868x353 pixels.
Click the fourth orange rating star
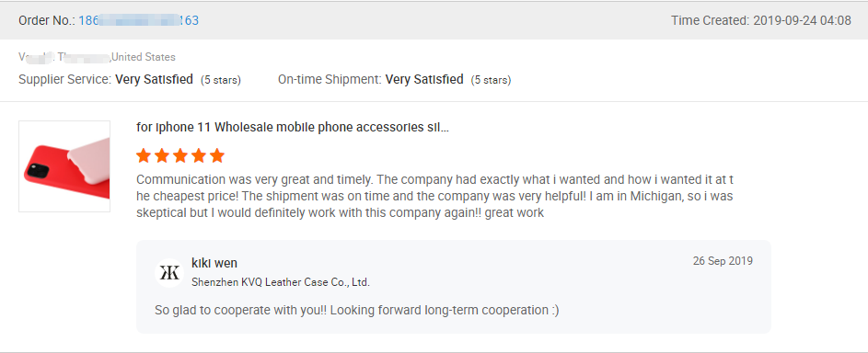tap(199, 155)
